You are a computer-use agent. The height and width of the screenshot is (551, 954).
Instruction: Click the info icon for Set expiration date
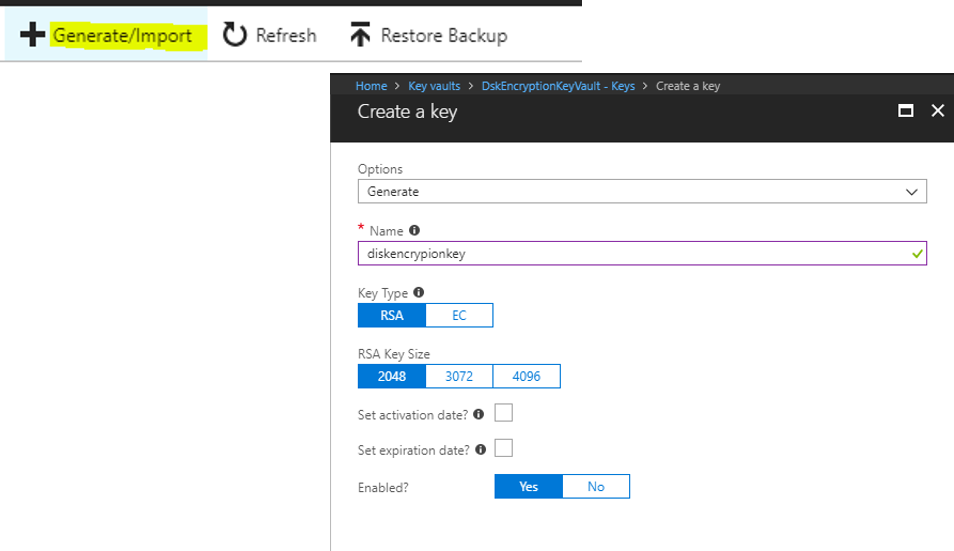pos(481,449)
